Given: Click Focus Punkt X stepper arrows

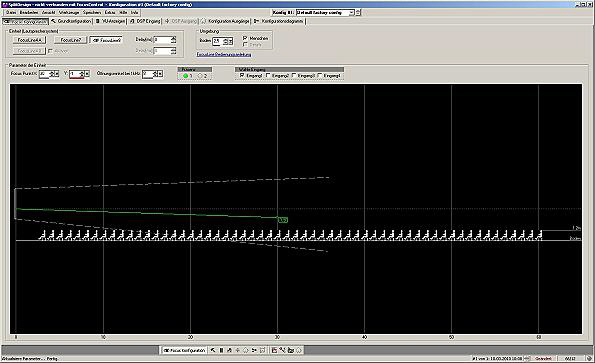Looking at the screenshot, I should click(52, 74).
